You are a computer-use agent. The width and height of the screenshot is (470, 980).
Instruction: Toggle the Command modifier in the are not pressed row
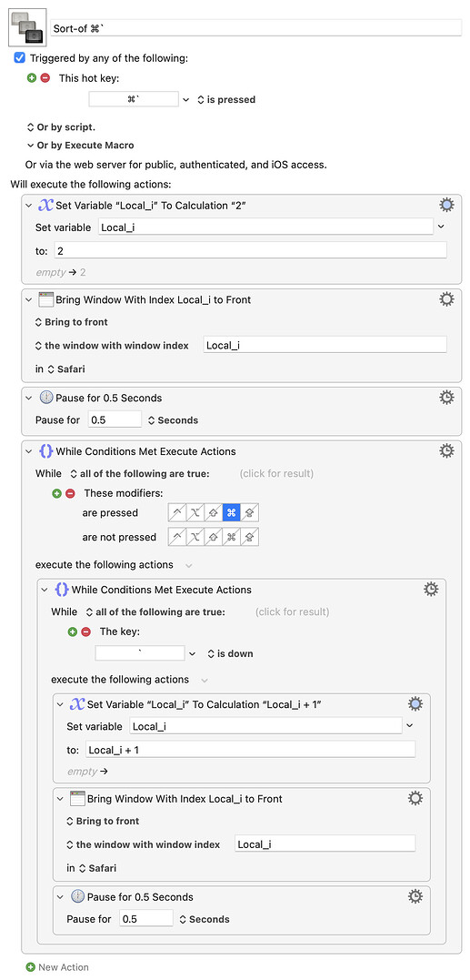[231, 537]
